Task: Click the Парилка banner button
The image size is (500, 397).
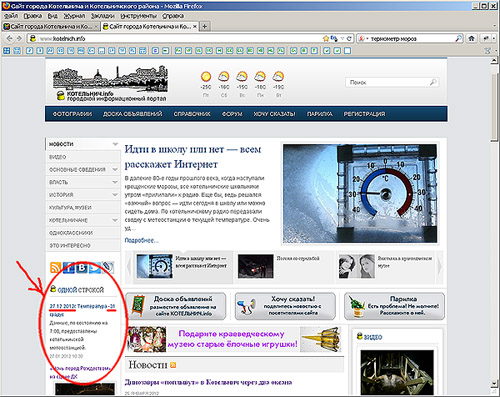Action: [x=394, y=306]
